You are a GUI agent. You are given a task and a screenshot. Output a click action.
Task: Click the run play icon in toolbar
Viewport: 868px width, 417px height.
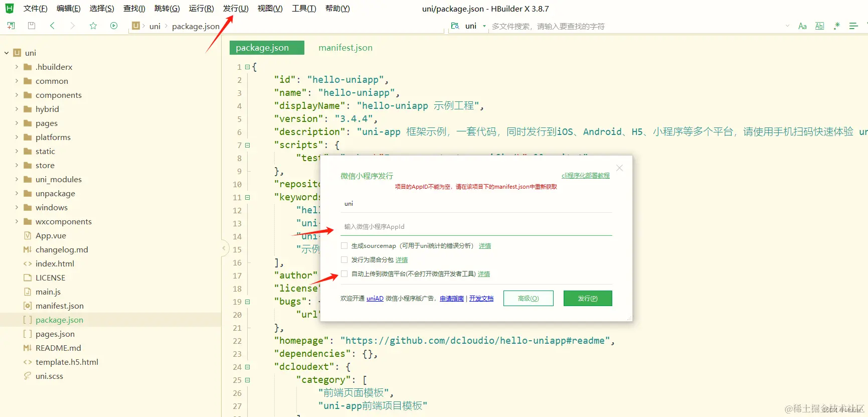coord(114,26)
